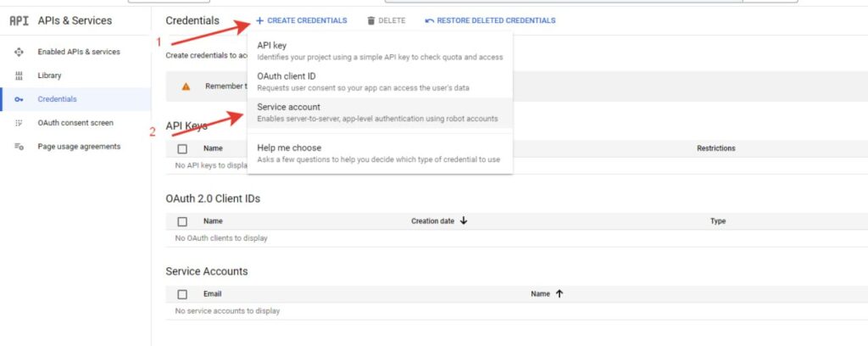Click 'No service accounts to display' text
The image size is (868, 346).
[x=227, y=311]
